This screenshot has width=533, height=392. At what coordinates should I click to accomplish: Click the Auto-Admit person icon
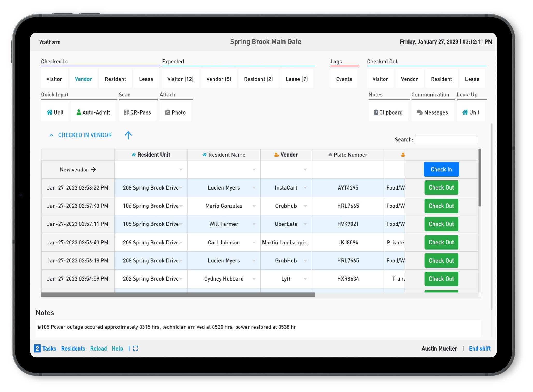79,112
